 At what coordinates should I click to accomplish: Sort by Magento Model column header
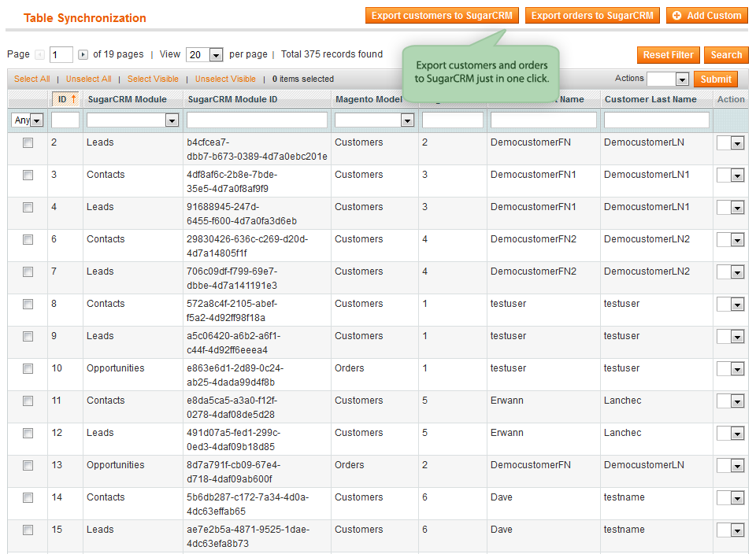coord(369,99)
